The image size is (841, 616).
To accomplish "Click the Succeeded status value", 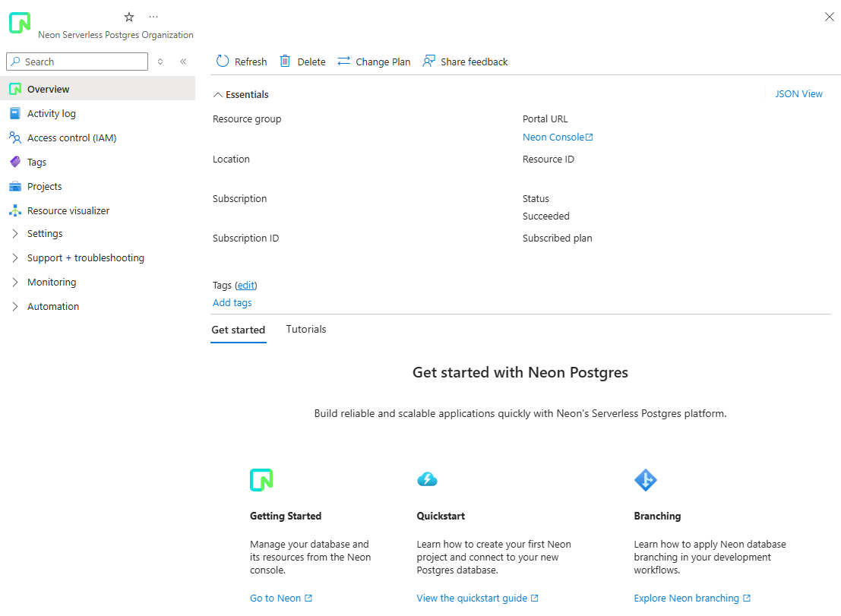I will tap(546, 216).
